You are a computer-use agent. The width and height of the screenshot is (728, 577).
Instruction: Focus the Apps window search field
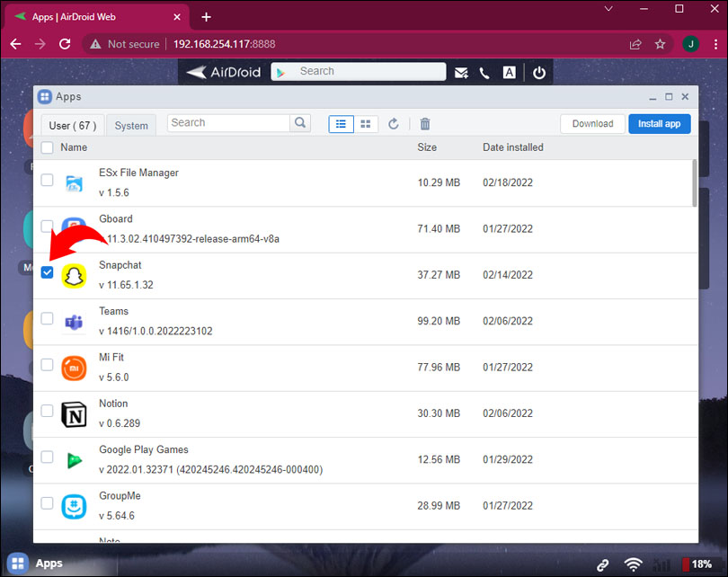point(228,123)
